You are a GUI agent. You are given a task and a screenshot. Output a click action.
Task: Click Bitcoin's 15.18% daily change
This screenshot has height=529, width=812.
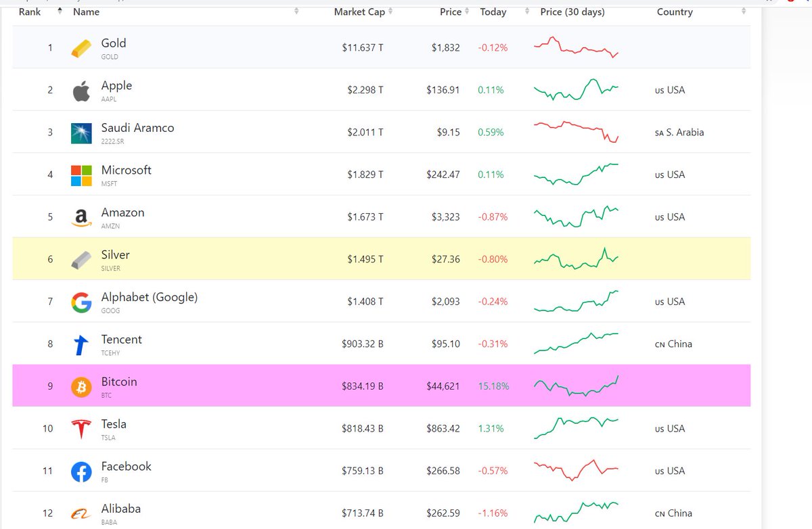[x=493, y=386]
